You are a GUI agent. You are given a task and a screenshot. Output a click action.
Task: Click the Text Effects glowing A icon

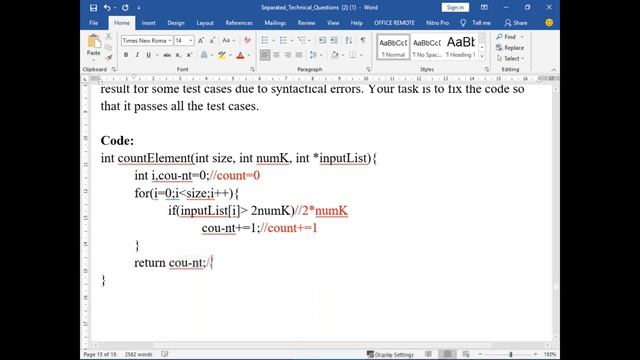pyautogui.click(x=204, y=55)
